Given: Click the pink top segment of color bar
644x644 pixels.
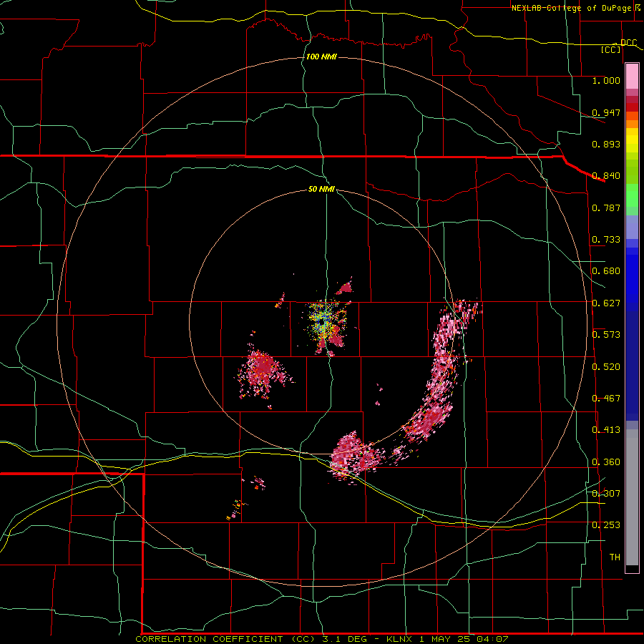Looking at the screenshot, I should [x=632, y=76].
